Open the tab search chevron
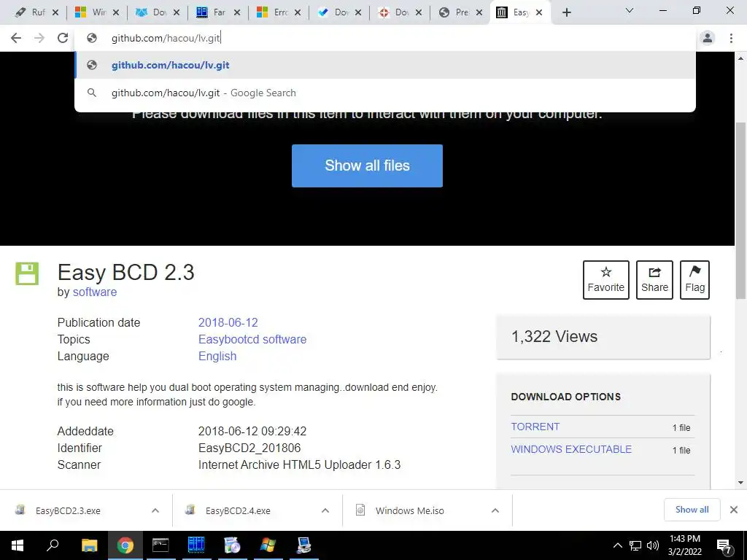Viewport: 747px width, 560px height. (x=630, y=10)
